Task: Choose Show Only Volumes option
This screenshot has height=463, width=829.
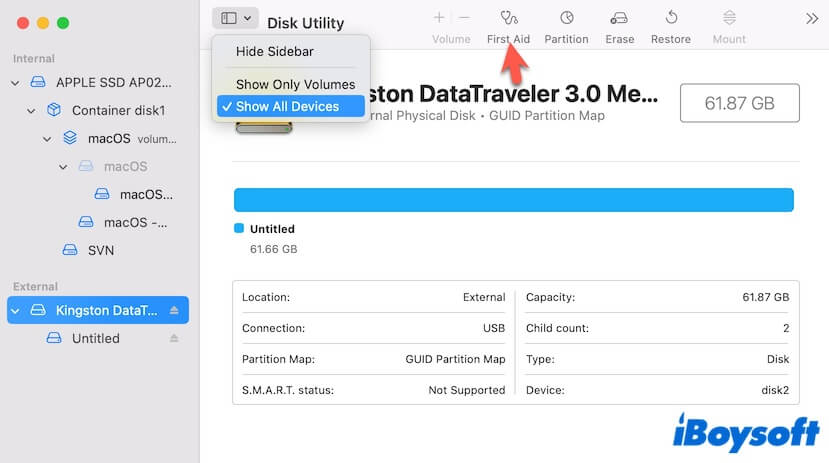Action: (295, 84)
